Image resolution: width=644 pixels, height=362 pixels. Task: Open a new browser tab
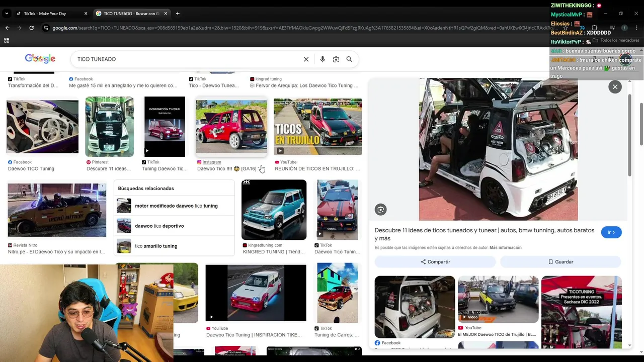pyautogui.click(x=178, y=14)
